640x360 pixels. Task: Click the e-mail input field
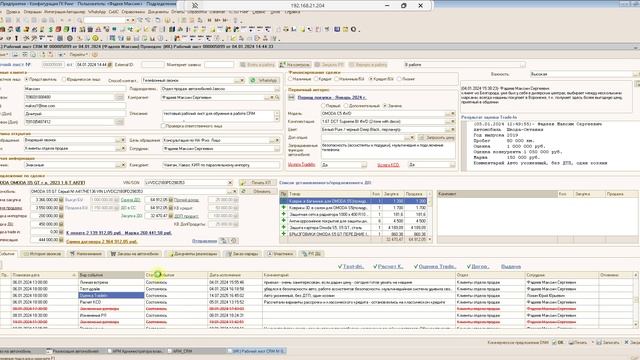(x=74, y=106)
